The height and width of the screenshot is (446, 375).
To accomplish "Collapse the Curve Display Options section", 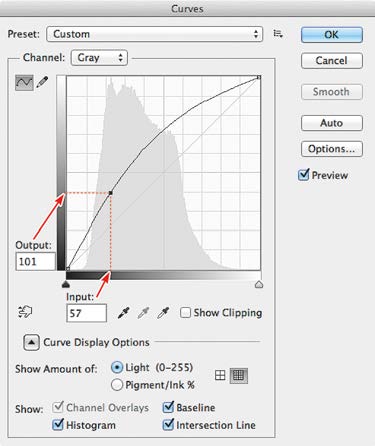I will 31,342.
